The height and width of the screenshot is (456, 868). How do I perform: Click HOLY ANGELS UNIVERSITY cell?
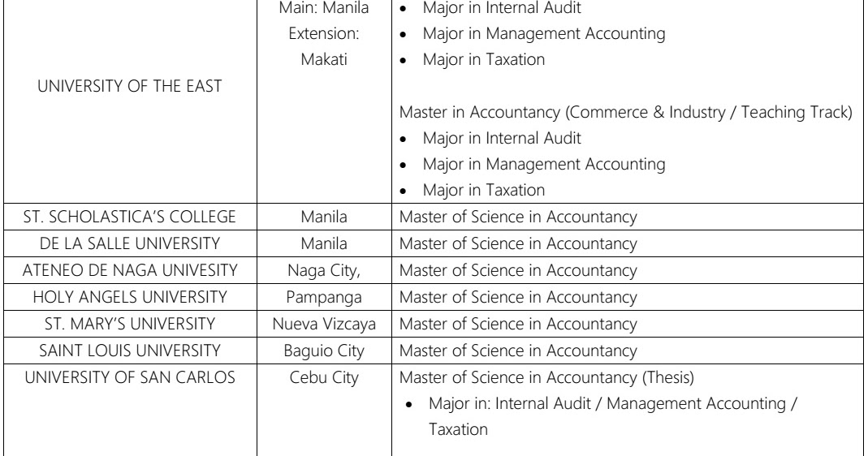(x=130, y=297)
